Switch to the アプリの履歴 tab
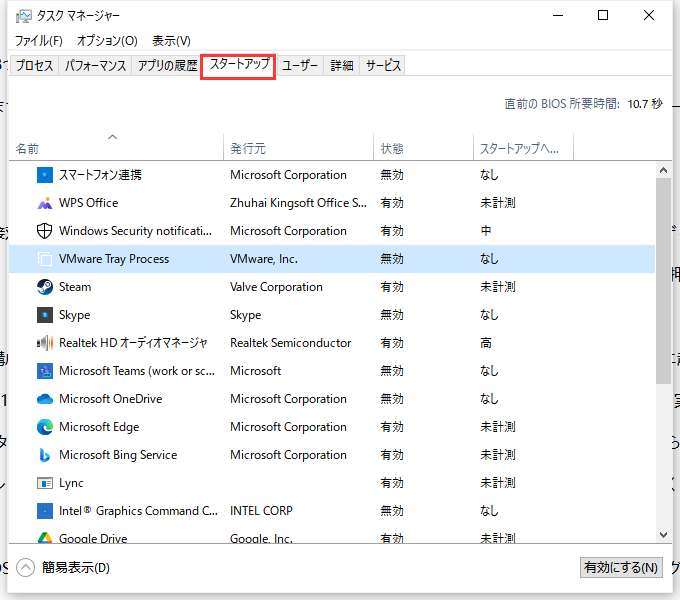680x600 pixels. pos(167,65)
